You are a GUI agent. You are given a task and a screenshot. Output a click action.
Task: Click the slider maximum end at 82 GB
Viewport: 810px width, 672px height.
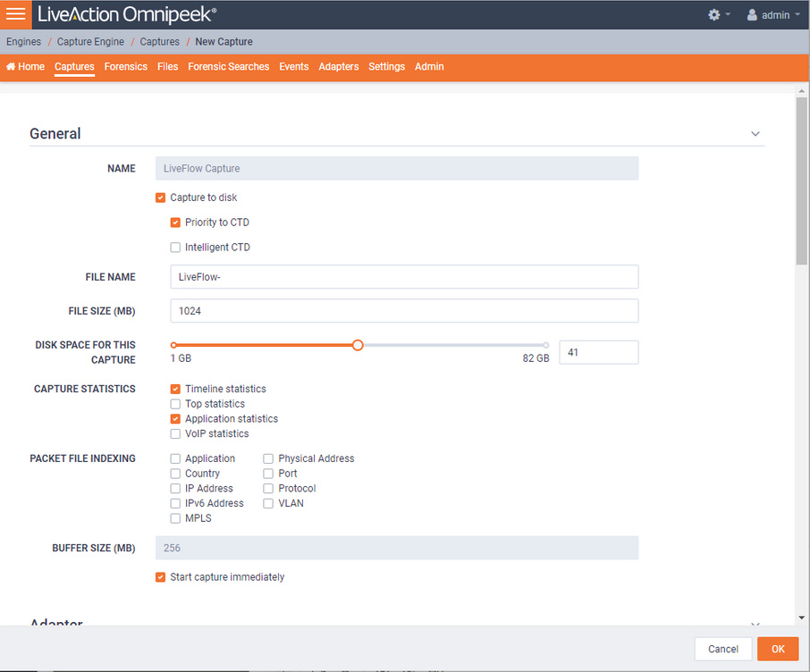(x=545, y=345)
